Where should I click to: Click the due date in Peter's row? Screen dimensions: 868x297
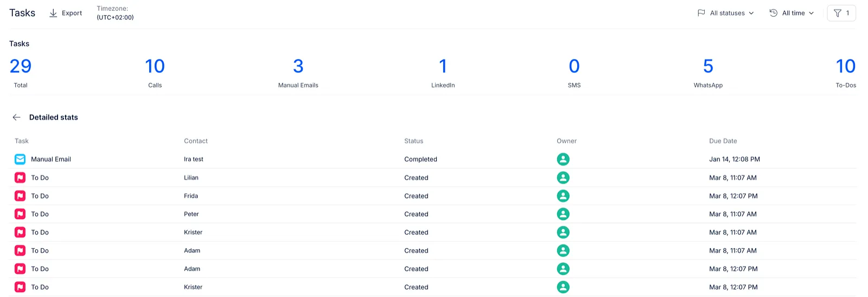click(733, 214)
